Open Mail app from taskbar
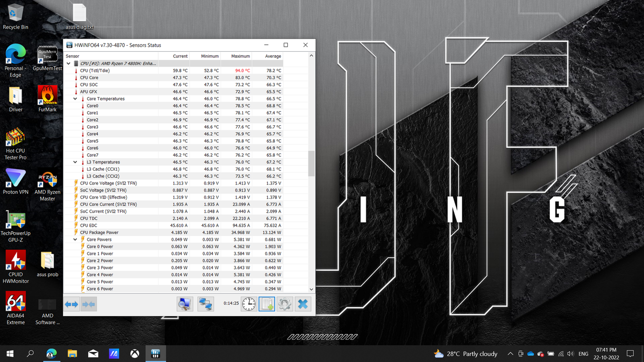 (93, 353)
